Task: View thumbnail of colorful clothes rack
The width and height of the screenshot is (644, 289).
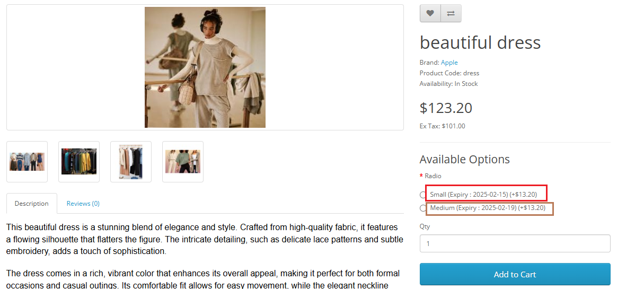Action: click(79, 161)
